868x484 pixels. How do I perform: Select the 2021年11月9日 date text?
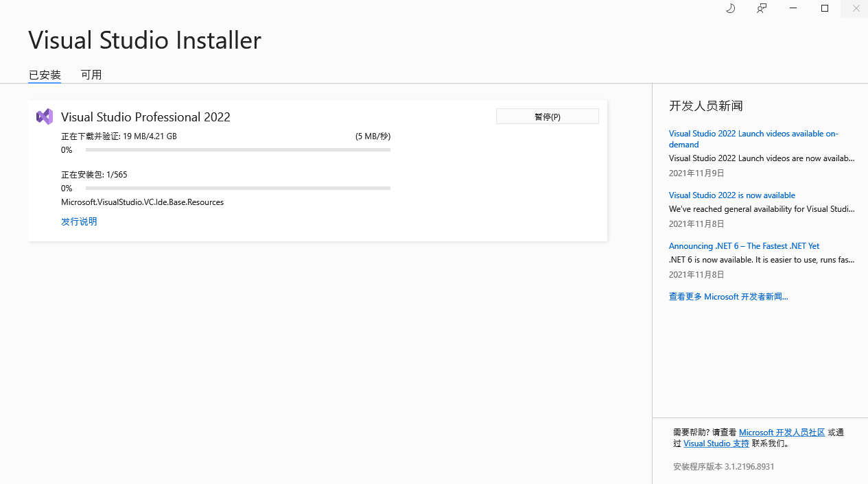[x=696, y=173]
